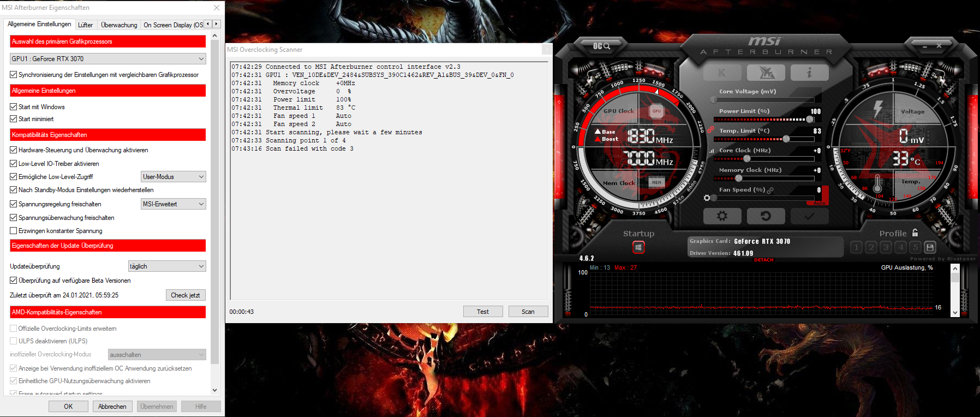Switch to the On Screen Display tab

(173, 25)
